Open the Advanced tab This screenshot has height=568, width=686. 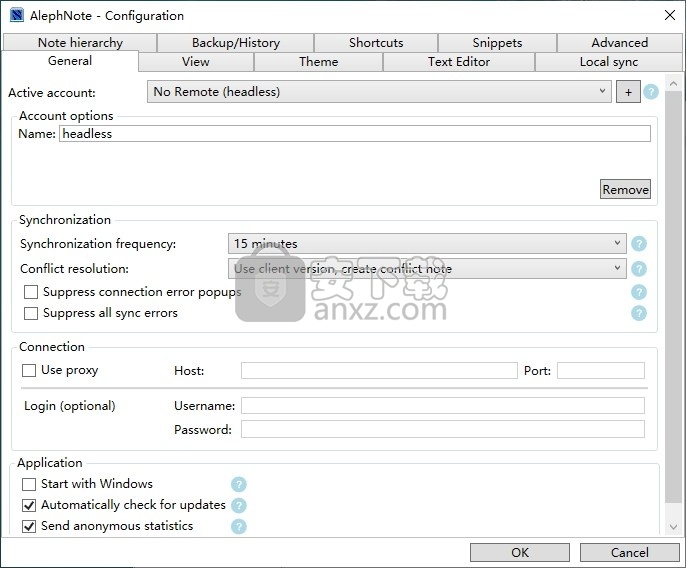[x=620, y=43]
